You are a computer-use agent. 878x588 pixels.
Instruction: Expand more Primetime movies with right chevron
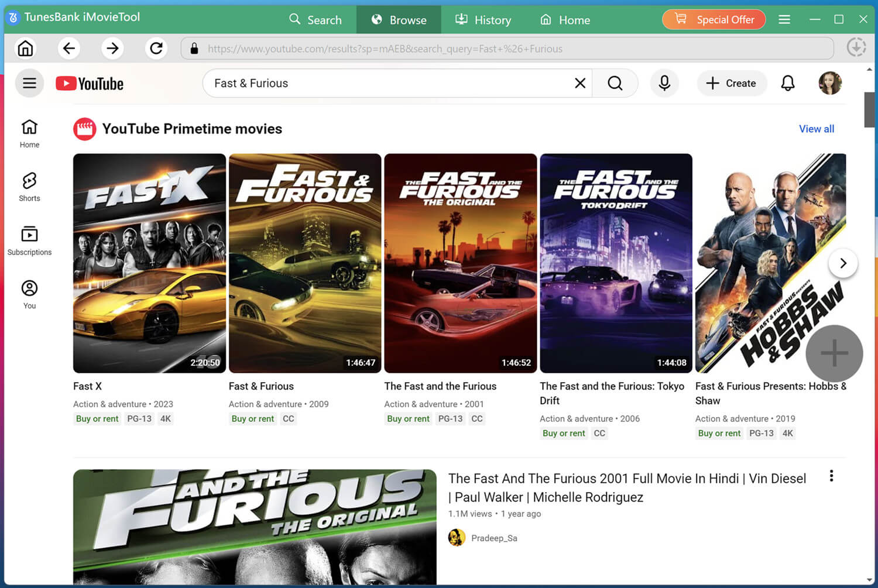pyautogui.click(x=843, y=263)
